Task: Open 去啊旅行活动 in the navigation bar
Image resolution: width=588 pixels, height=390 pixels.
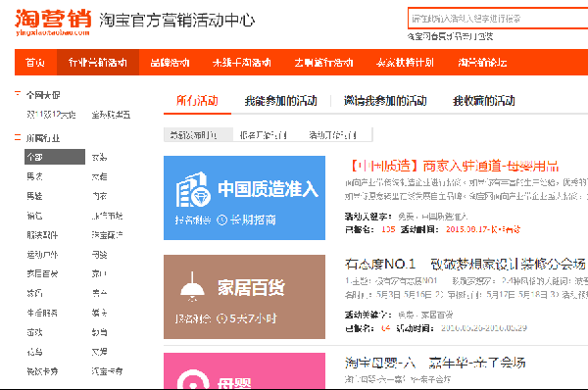Action: point(323,63)
